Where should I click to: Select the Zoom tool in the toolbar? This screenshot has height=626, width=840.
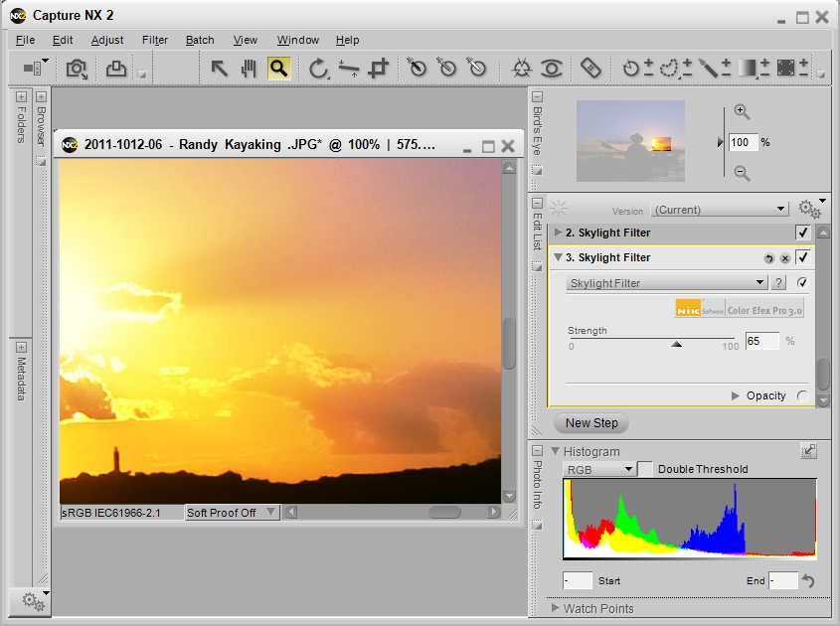(279, 68)
